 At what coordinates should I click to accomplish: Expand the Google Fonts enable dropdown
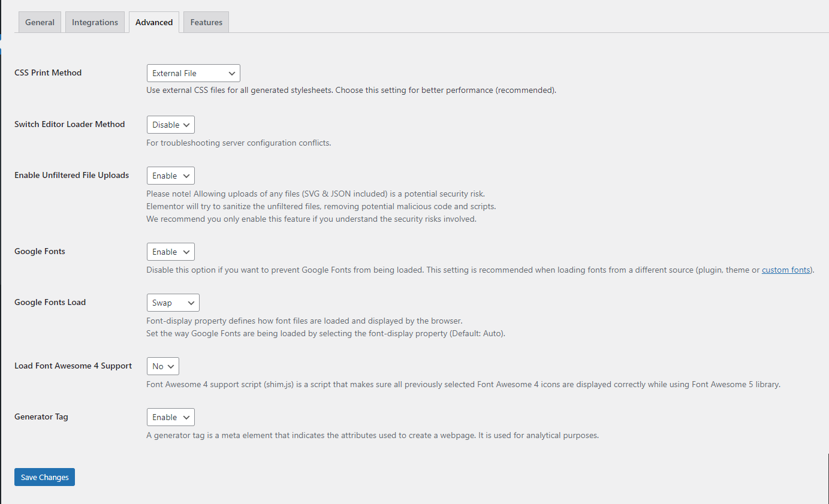170,252
